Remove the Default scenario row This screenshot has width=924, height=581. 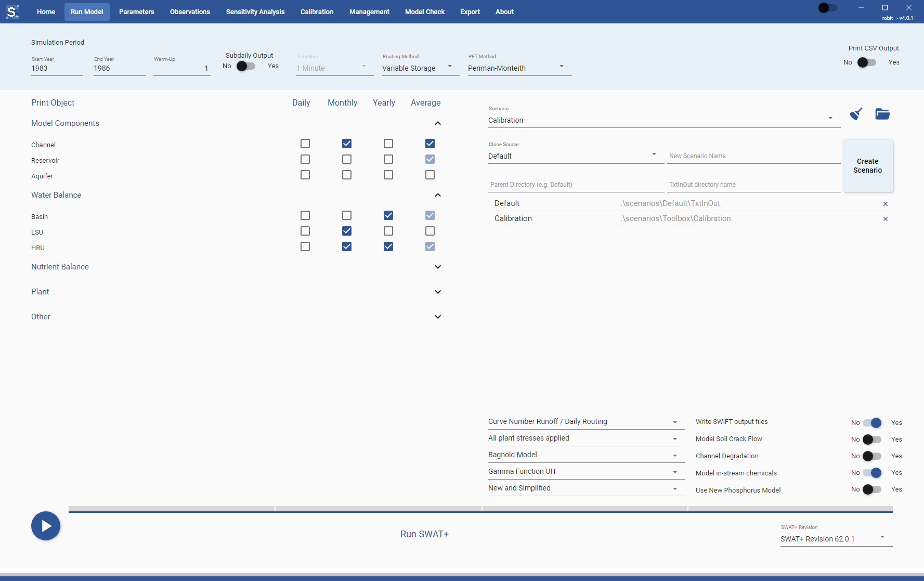click(x=886, y=204)
